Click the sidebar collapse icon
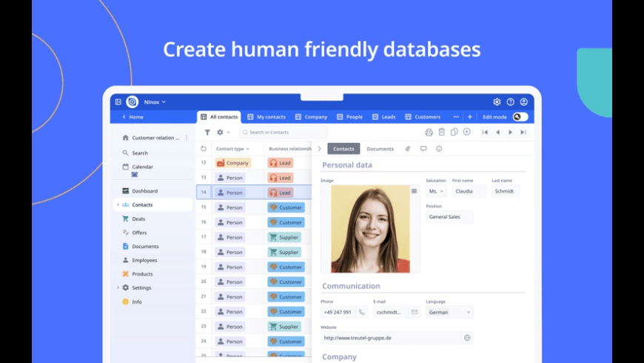The width and height of the screenshot is (644, 363). pos(118,102)
